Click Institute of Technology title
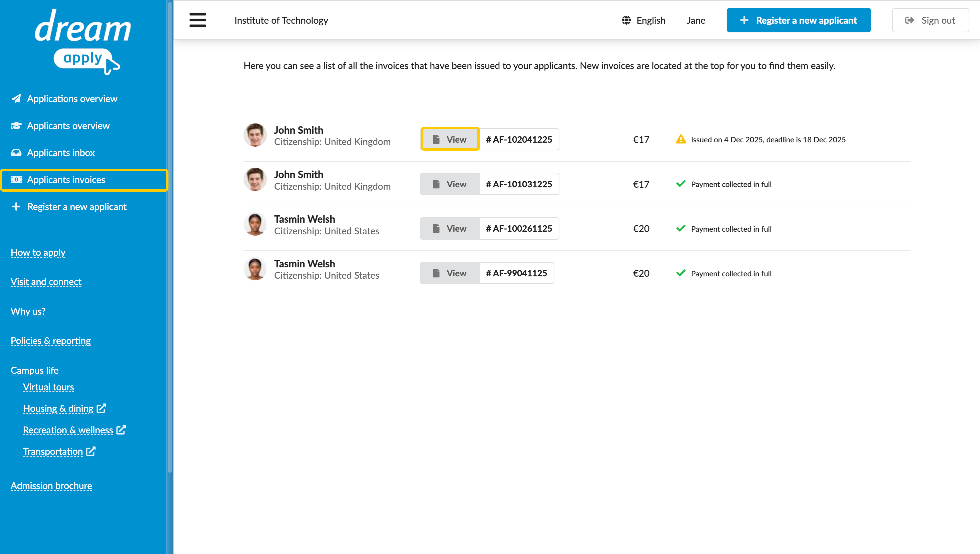 (282, 20)
